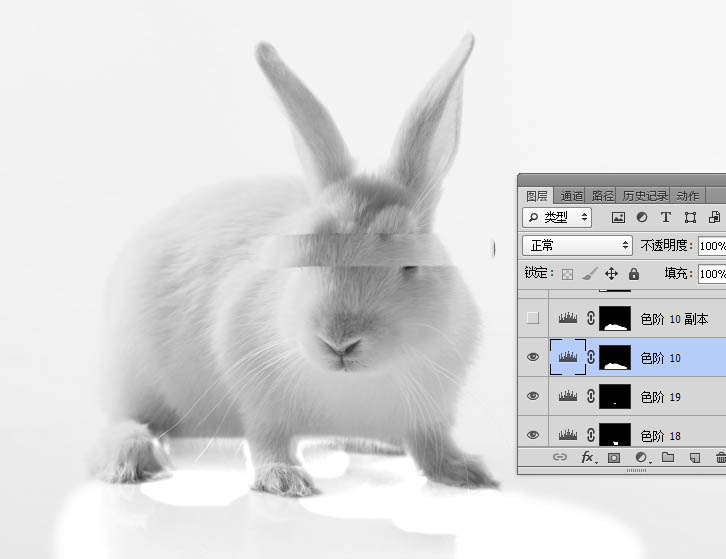Hide the 色阶 19 layer
This screenshot has width=726, height=559.
click(533, 396)
